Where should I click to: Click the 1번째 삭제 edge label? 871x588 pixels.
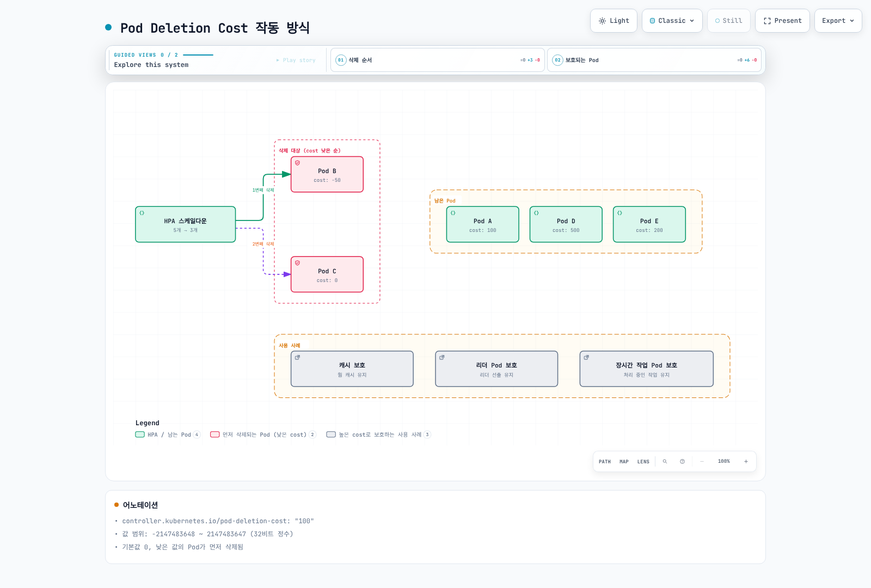(263, 190)
